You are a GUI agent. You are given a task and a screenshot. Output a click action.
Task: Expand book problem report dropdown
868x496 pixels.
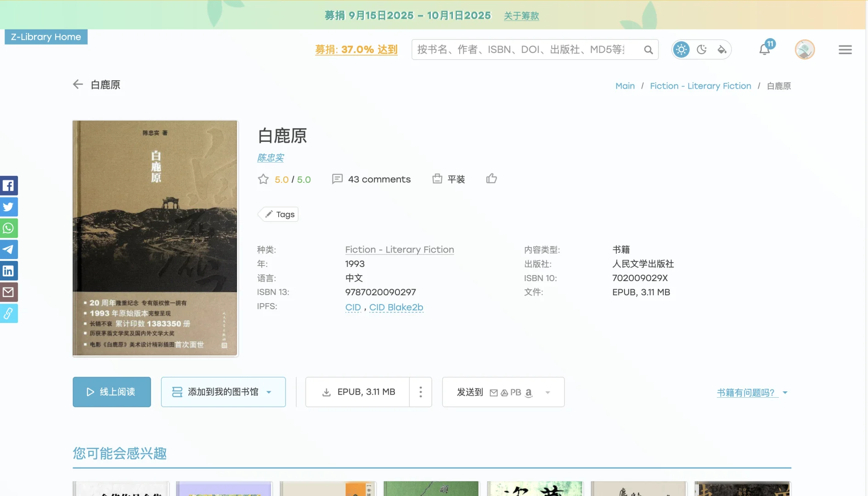[752, 393]
